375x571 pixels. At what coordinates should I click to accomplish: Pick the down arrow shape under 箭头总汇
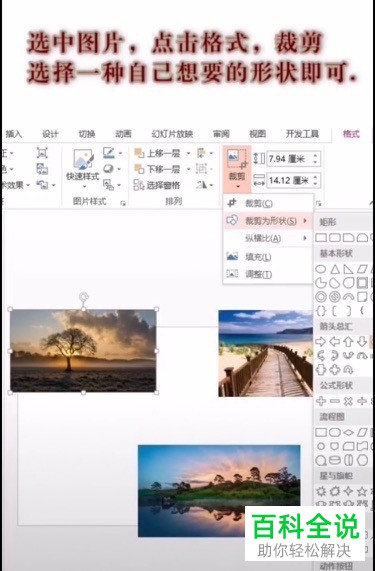click(x=362, y=342)
